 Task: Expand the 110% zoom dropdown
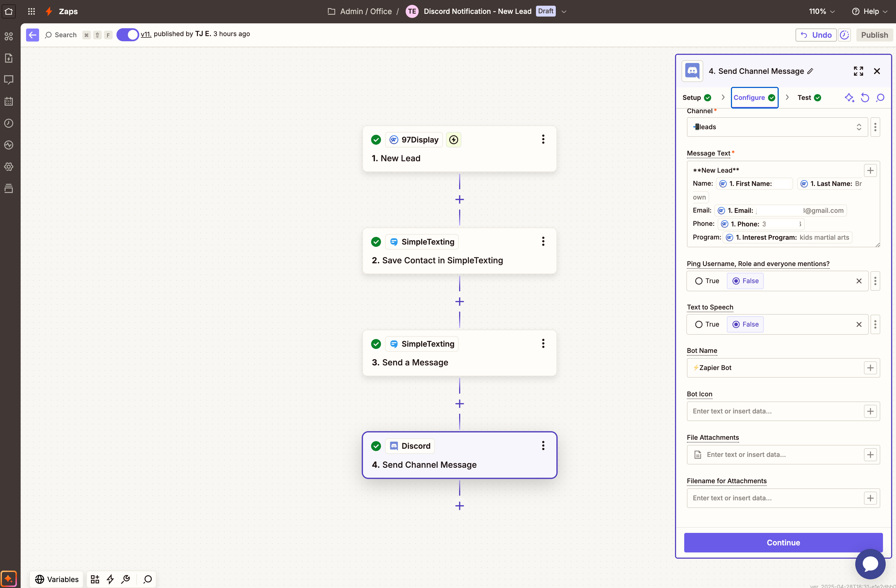point(822,11)
